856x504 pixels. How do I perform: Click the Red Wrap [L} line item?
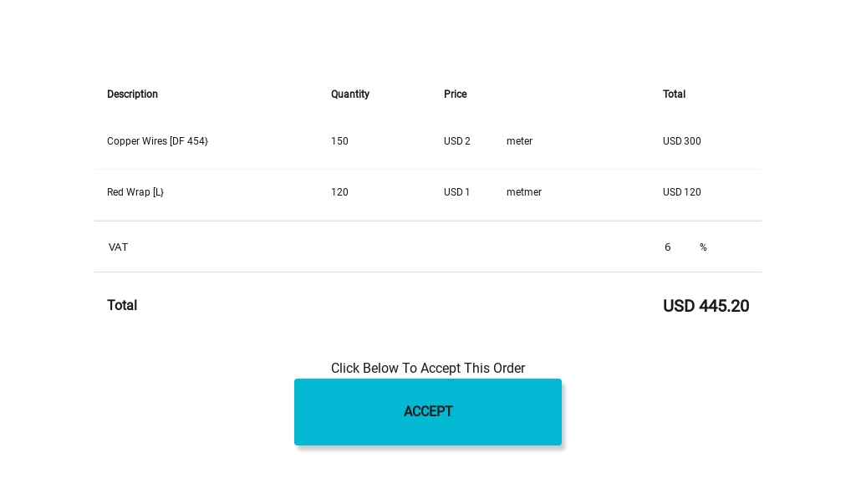(135, 192)
